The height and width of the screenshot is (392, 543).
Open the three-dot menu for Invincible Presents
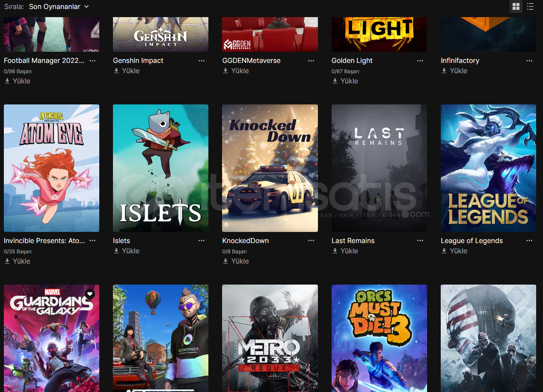(x=92, y=241)
